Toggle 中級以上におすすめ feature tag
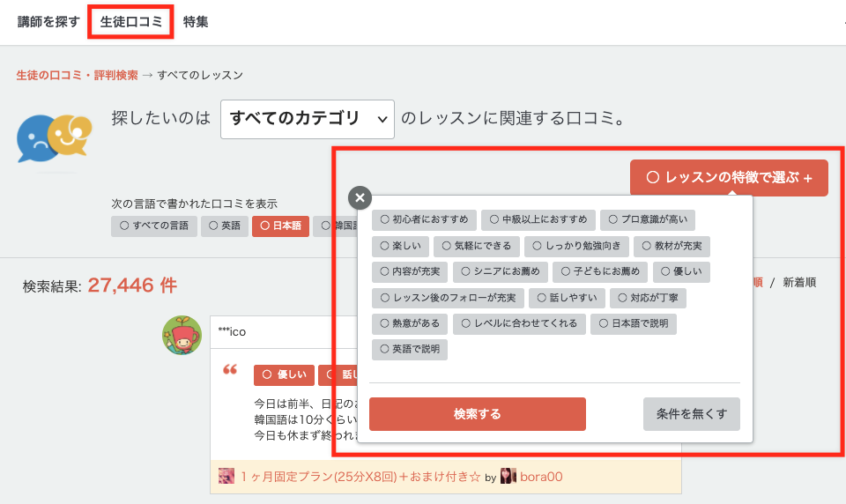This screenshot has height=504, width=846. click(x=538, y=220)
